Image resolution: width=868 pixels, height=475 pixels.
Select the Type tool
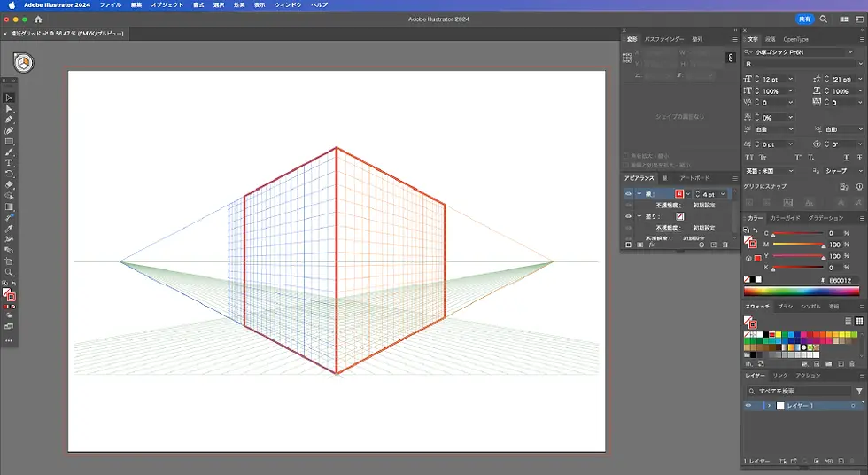pyautogui.click(x=9, y=163)
